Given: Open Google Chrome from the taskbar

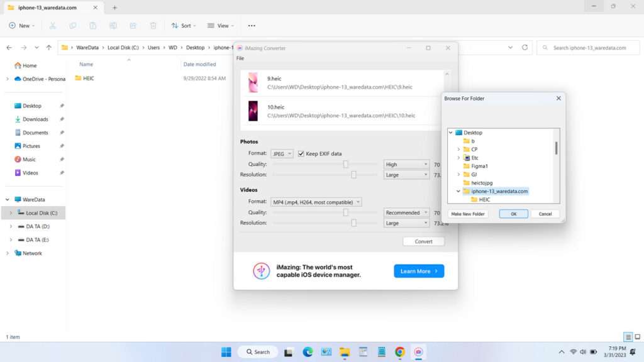Looking at the screenshot, I should click(x=399, y=352).
